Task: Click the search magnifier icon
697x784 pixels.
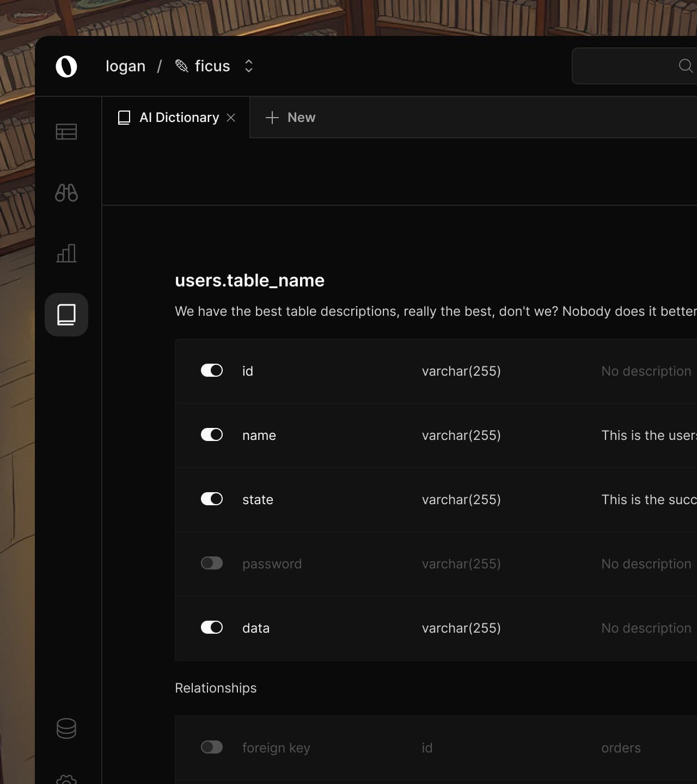Action: click(686, 66)
